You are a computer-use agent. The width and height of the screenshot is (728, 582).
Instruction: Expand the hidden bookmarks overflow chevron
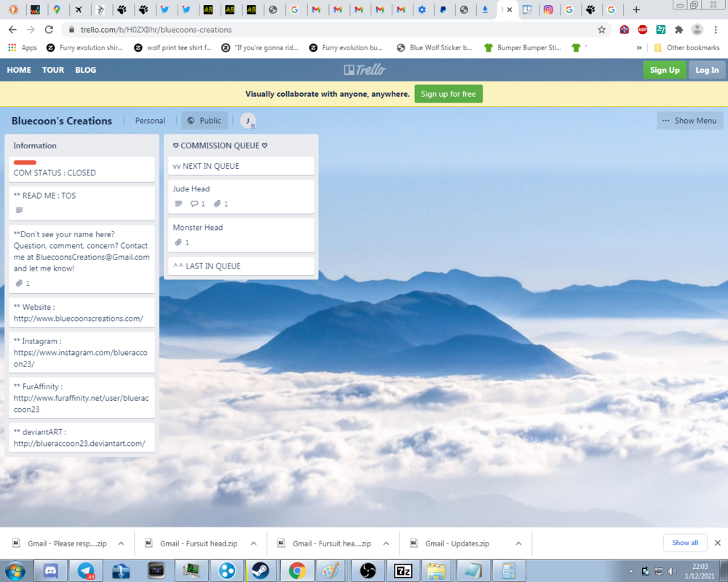pos(639,48)
